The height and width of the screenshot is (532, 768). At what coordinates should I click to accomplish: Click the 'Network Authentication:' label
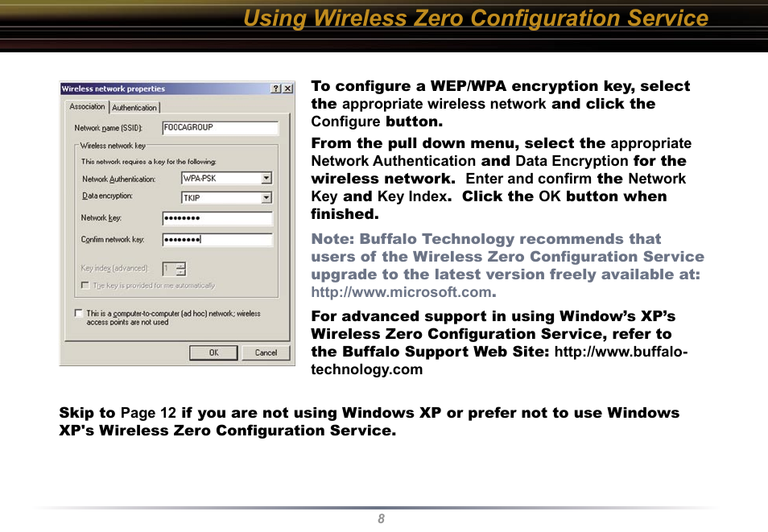coord(118,179)
